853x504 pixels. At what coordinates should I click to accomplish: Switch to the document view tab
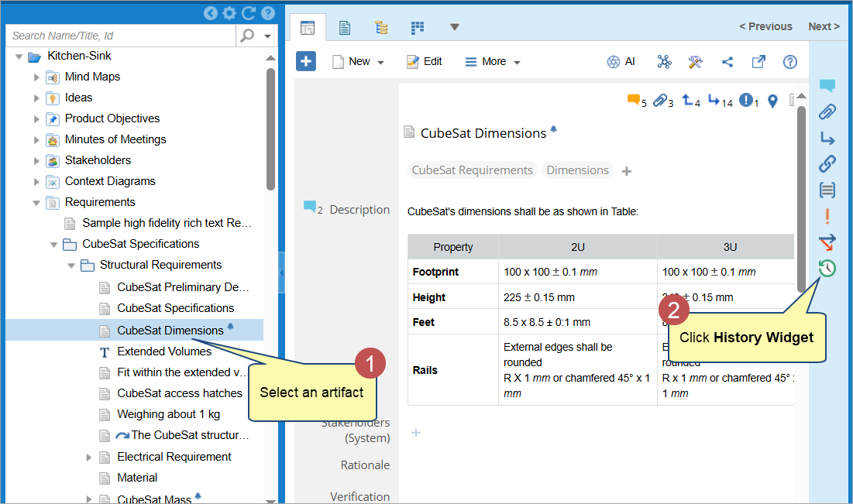click(x=345, y=27)
